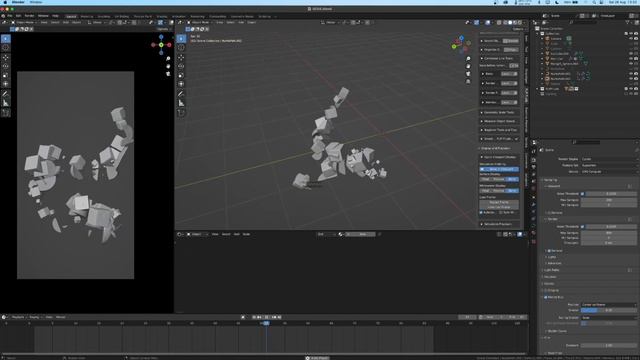640x360 pixels.
Task: Toggle auto keying record button in timeline
Action: point(243,317)
